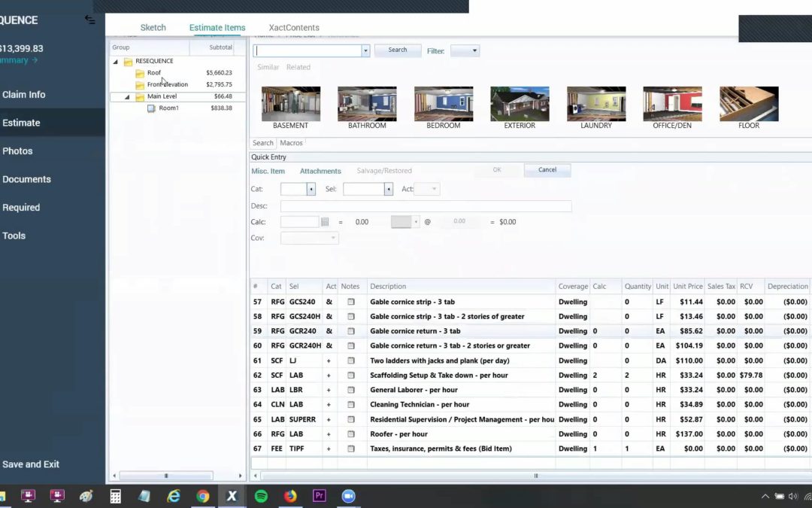Click into the Desc input field

point(426,206)
